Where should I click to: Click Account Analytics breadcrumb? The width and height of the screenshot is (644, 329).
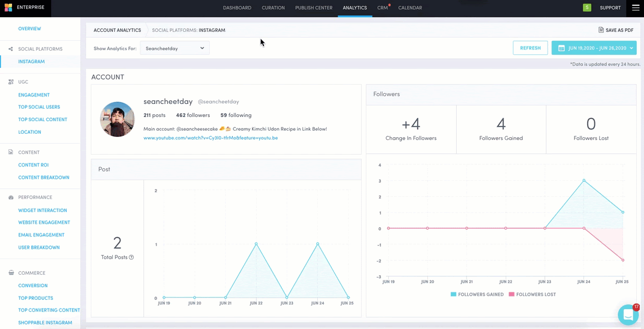tap(117, 30)
